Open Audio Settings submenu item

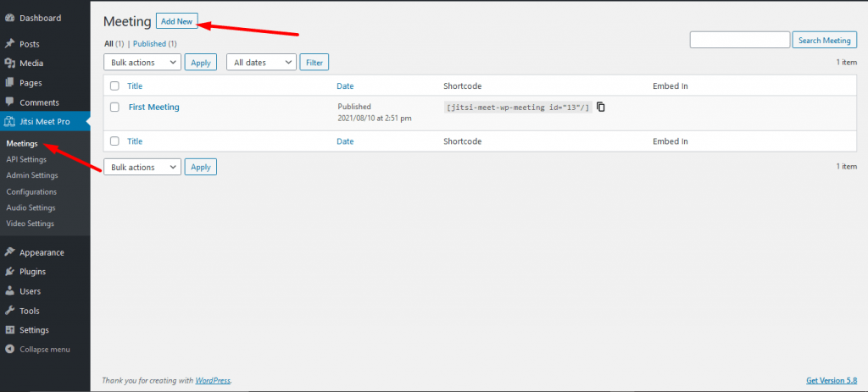tap(31, 208)
